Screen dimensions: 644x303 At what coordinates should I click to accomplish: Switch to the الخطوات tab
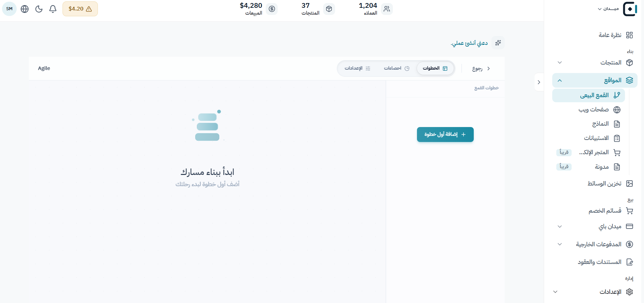pos(435,68)
